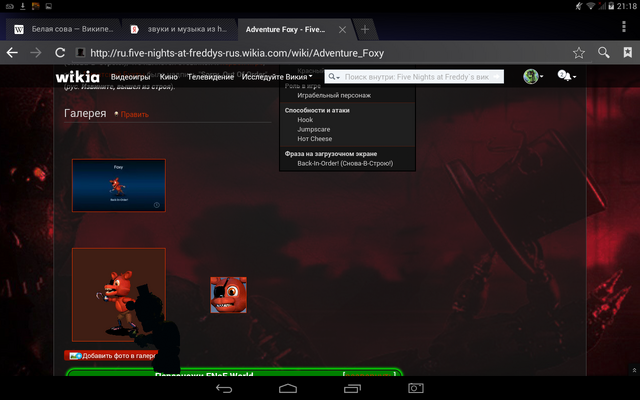Bookmark page with the star icon
The image size is (640, 400).
tap(579, 53)
